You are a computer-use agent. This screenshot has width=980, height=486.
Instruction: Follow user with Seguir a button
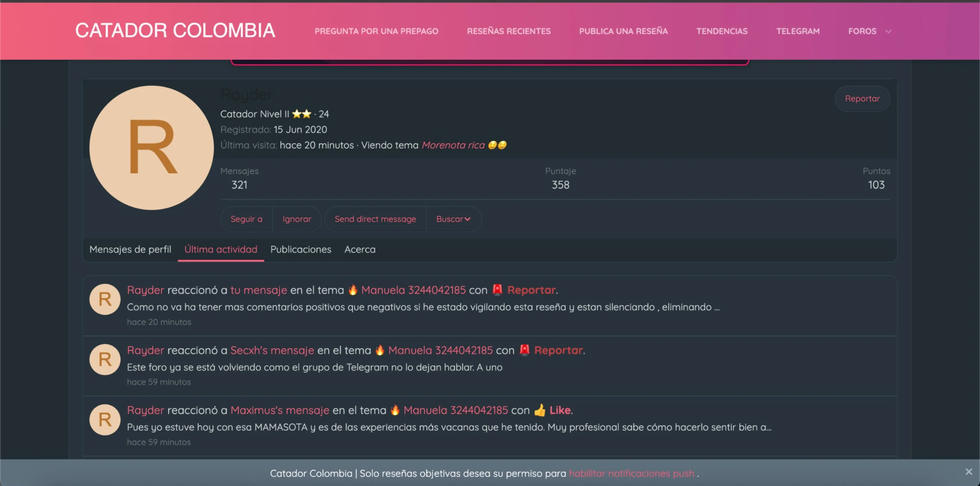(247, 219)
